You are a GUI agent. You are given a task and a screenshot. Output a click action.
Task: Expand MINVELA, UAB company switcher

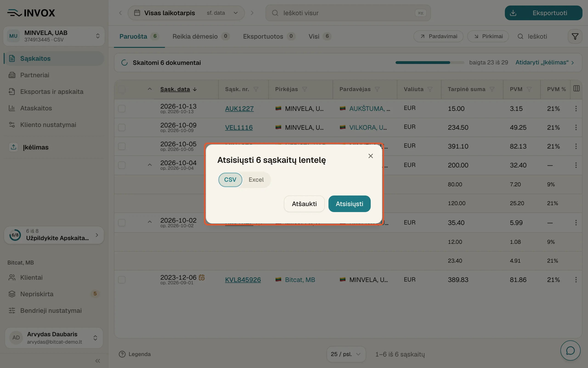click(x=54, y=36)
